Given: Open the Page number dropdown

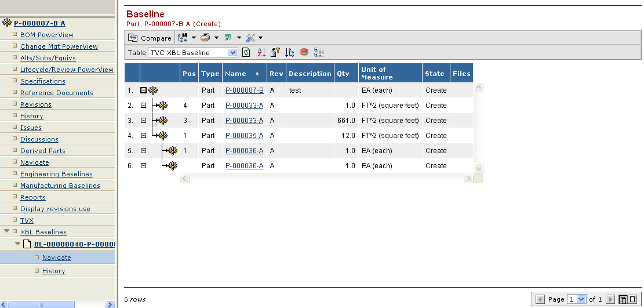Looking at the screenshot, I should (582, 299).
